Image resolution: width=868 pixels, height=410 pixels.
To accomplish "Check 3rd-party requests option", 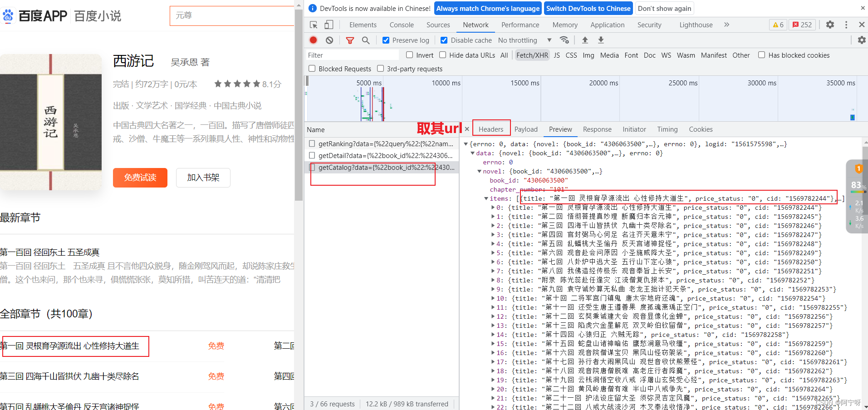I will 381,69.
